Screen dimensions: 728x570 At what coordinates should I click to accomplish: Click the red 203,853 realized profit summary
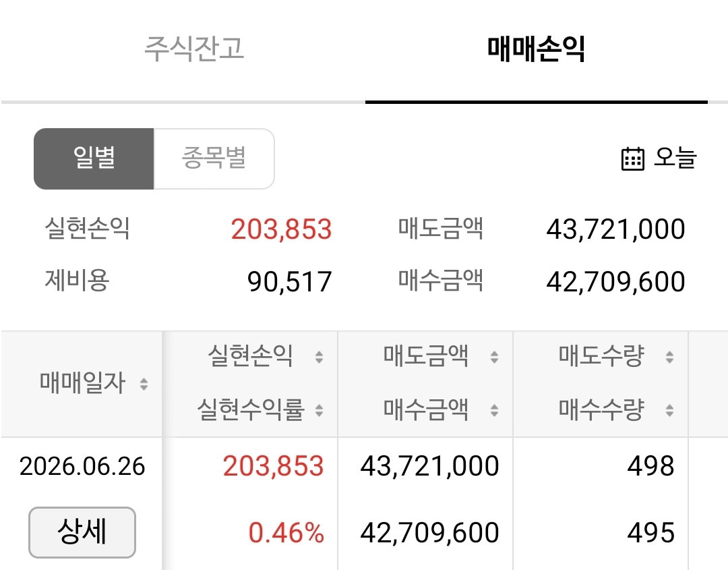[281, 229]
